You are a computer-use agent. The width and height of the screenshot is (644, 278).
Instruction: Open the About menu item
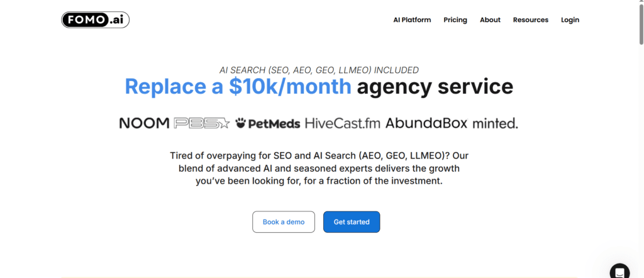pyautogui.click(x=490, y=20)
